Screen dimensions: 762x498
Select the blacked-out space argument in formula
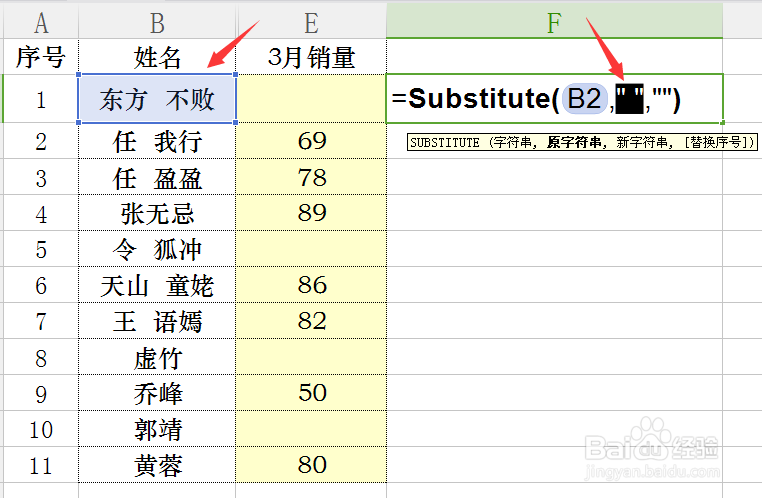629,99
